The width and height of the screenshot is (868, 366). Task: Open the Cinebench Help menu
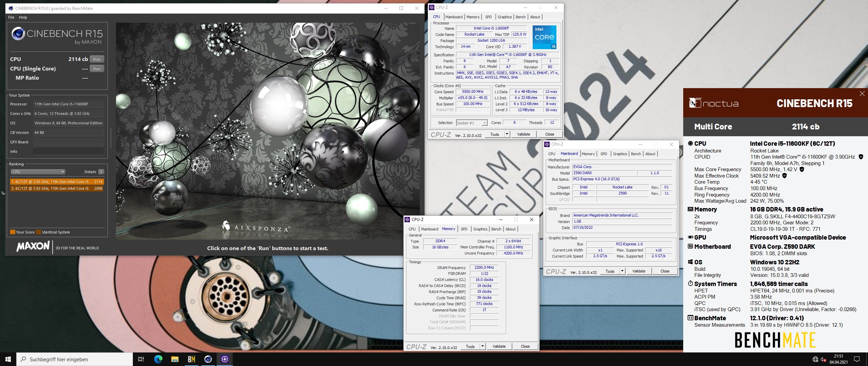[23, 17]
